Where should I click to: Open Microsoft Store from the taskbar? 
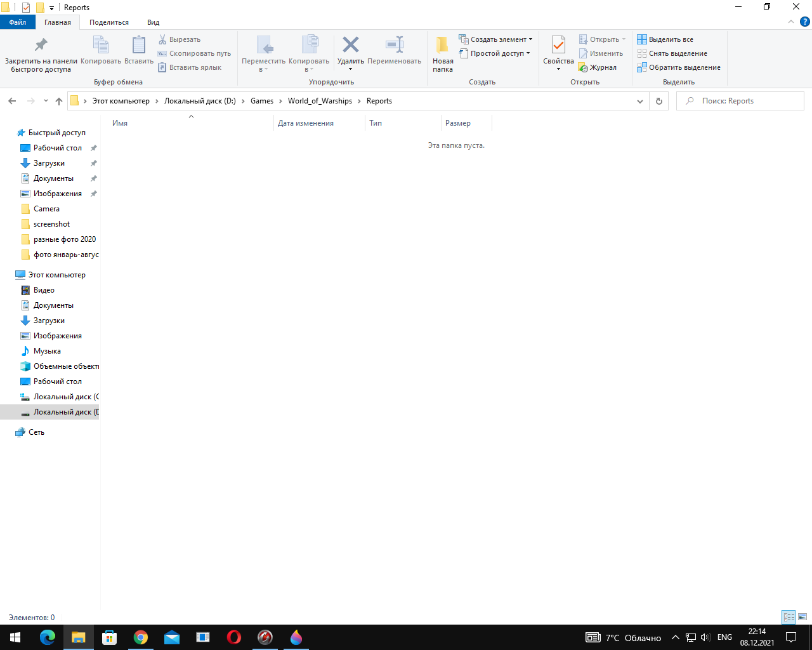point(110,637)
